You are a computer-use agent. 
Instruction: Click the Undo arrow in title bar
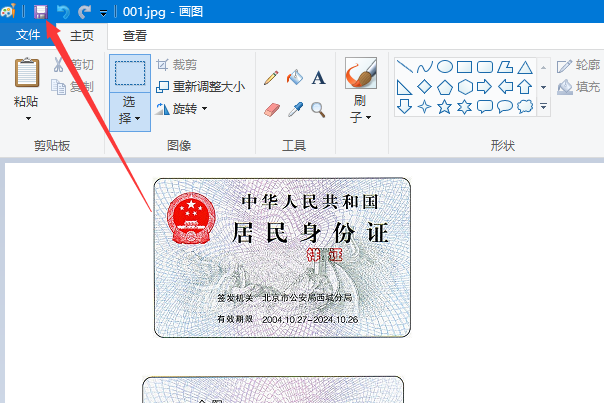point(63,12)
